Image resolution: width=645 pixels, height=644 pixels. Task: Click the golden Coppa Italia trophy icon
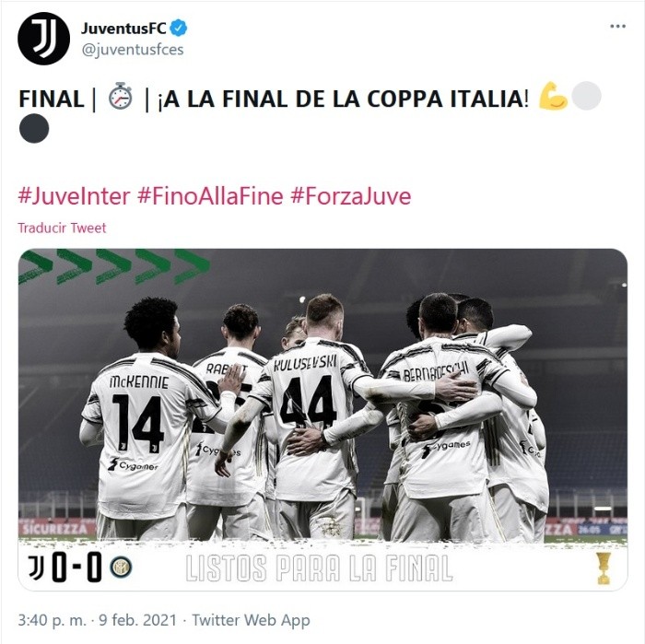(604, 568)
